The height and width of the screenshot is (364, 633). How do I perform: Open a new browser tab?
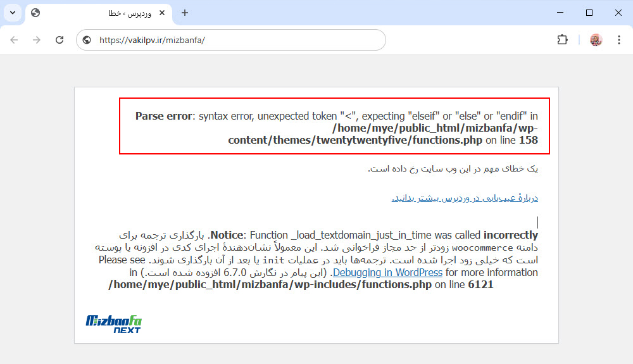click(x=185, y=13)
